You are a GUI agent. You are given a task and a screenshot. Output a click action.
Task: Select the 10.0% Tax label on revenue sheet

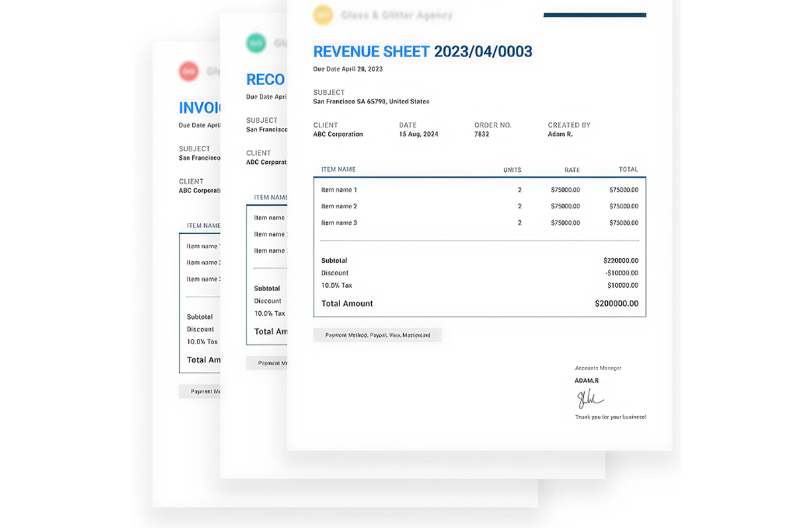click(x=337, y=285)
